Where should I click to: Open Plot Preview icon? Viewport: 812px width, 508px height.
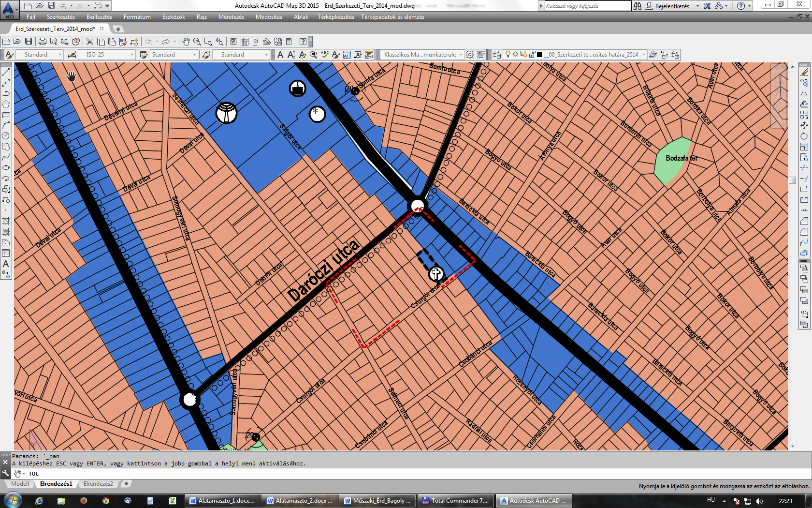[54, 42]
